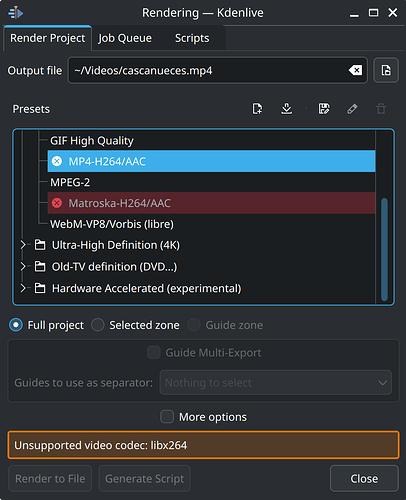Delete preset using the trash icon
406x500 pixels.
coord(381,109)
